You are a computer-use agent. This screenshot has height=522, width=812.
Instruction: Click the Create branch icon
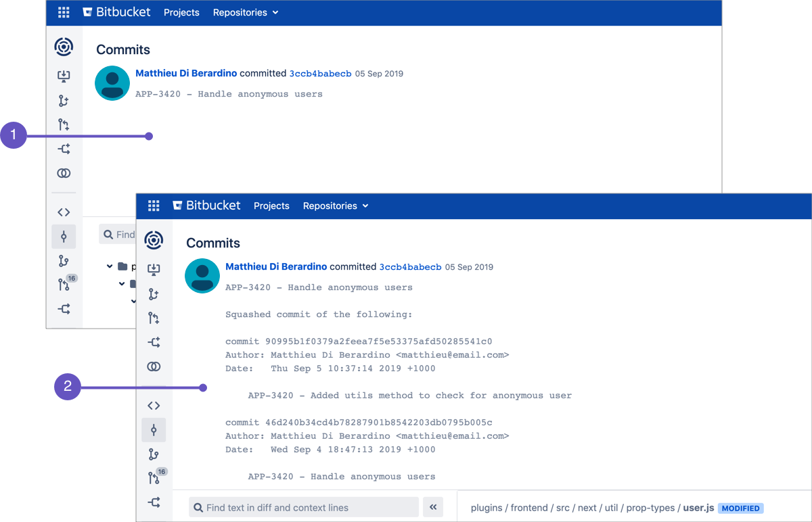coord(154,294)
